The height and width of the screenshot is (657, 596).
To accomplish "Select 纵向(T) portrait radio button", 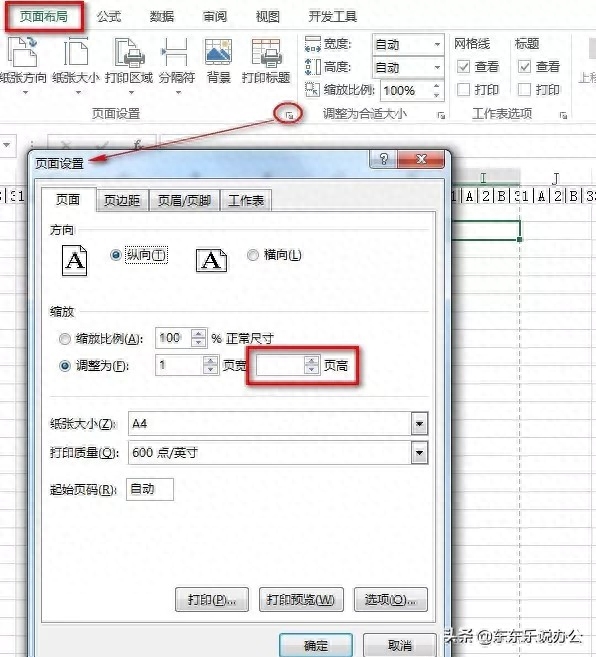I will pyautogui.click(x=116, y=255).
